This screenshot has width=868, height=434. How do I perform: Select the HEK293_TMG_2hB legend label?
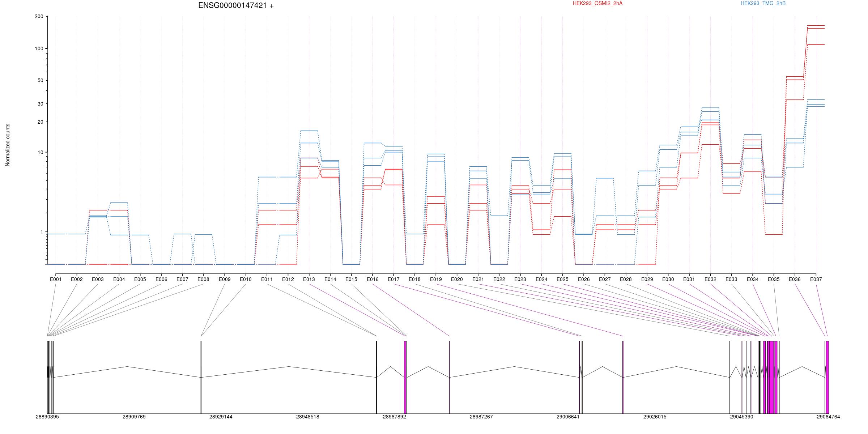(763, 3)
